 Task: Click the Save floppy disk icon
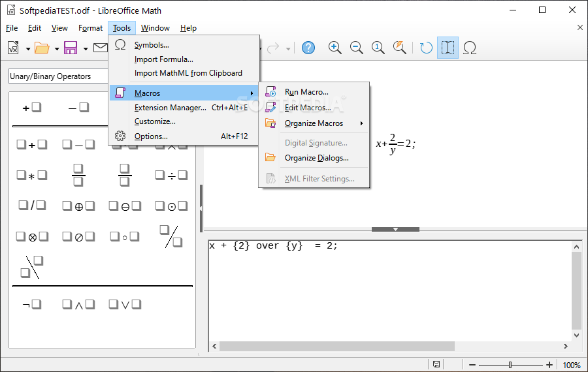click(71, 48)
